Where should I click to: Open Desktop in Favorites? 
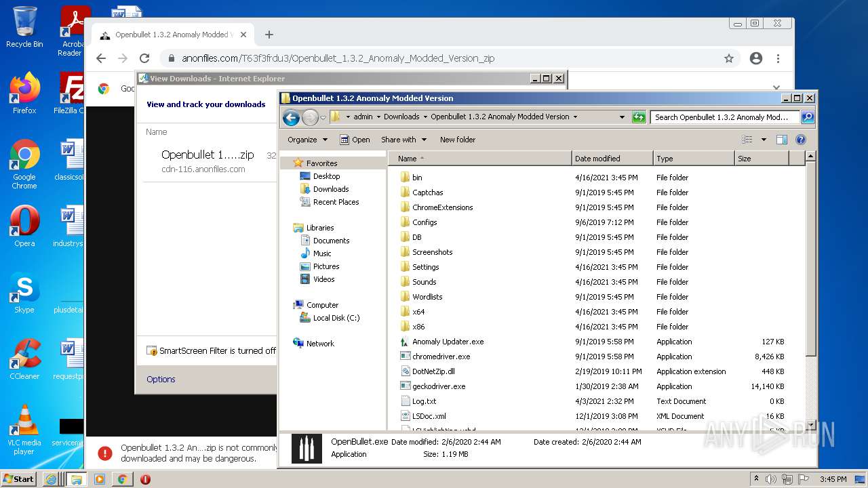(326, 176)
